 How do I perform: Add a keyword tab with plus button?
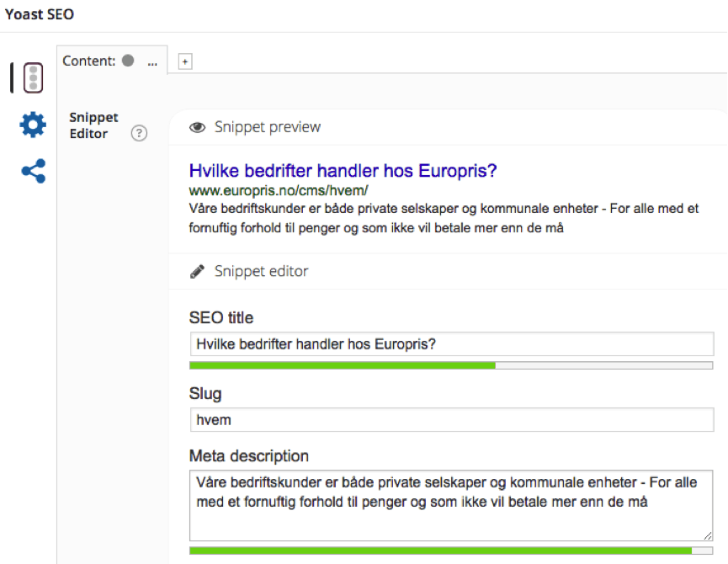(x=185, y=61)
